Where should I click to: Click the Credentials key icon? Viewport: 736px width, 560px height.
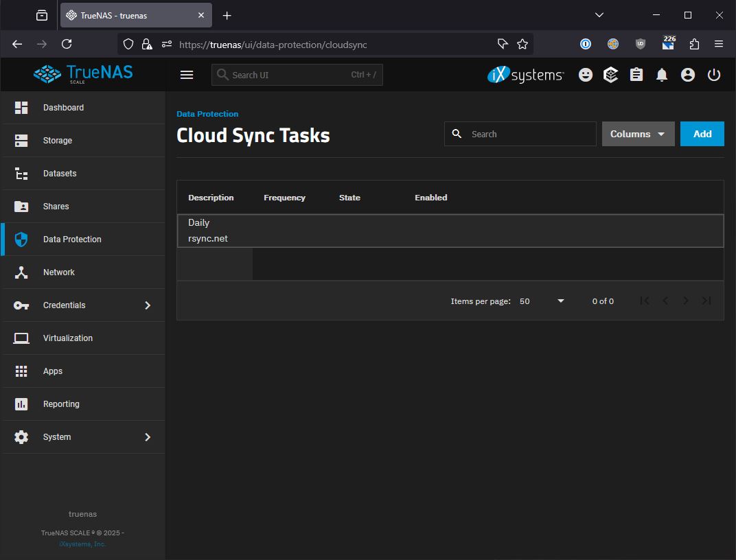(21, 305)
